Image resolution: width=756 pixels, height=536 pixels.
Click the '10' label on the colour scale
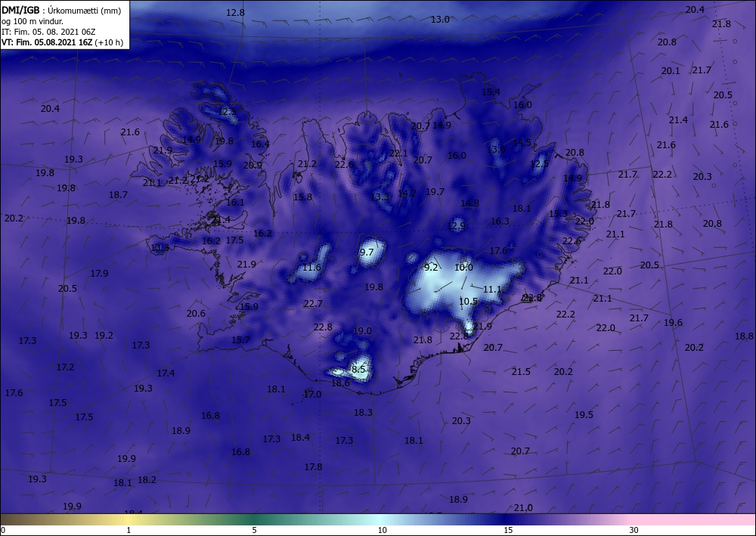pos(383,530)
